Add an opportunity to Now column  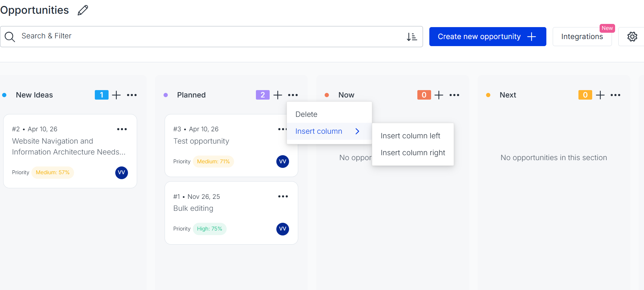pyautogui.click(x=439, y=95)
